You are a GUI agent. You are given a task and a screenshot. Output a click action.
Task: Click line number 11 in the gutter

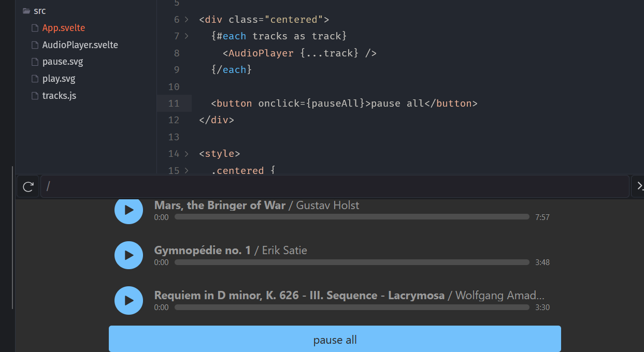tap(174, 104)
